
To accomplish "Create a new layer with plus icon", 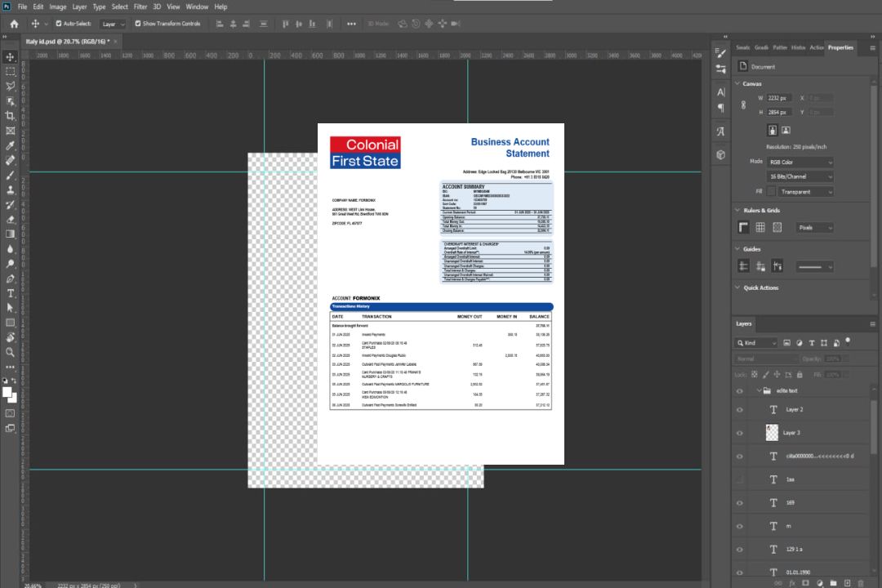I will pos(847,583).
